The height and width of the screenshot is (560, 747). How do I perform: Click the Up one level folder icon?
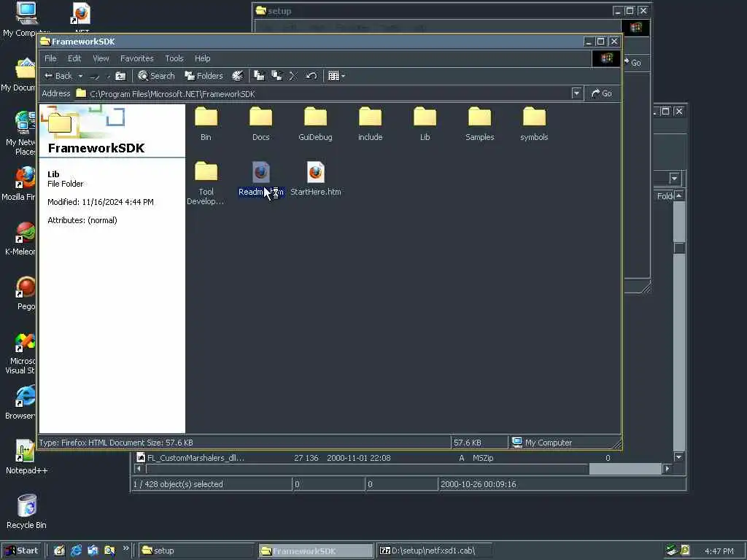point(120,76)
